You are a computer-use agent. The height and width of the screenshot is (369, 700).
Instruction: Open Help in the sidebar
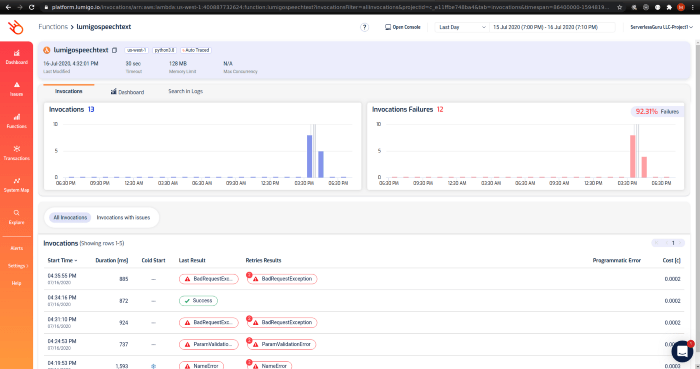[x=17, y=283]
